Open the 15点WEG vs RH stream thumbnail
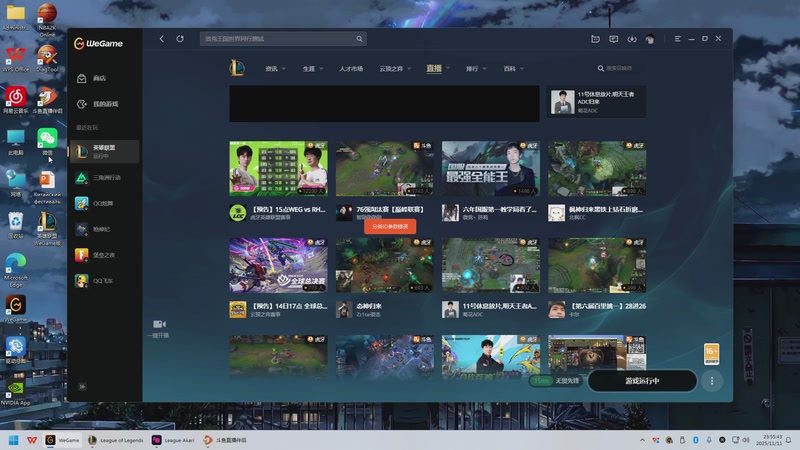Viewport: 800px width, 450px height. pyautogui.click(x=279, y=169)
